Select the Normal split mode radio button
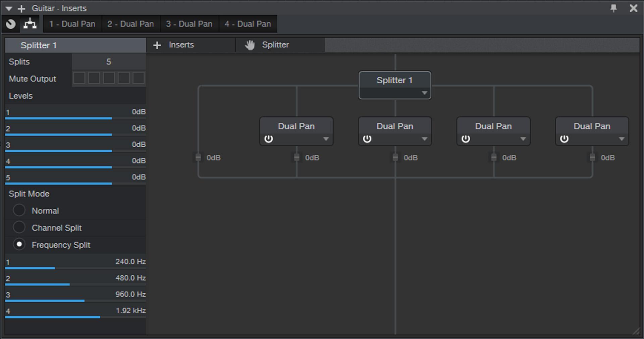This screenshot has height=339, width=644. click(x=19, y=210)
